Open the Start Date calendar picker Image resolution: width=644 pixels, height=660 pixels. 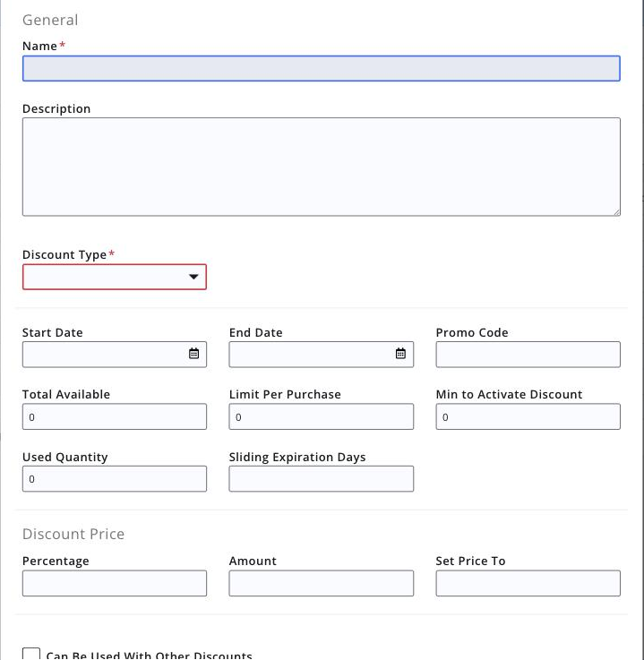click(193, 354)
